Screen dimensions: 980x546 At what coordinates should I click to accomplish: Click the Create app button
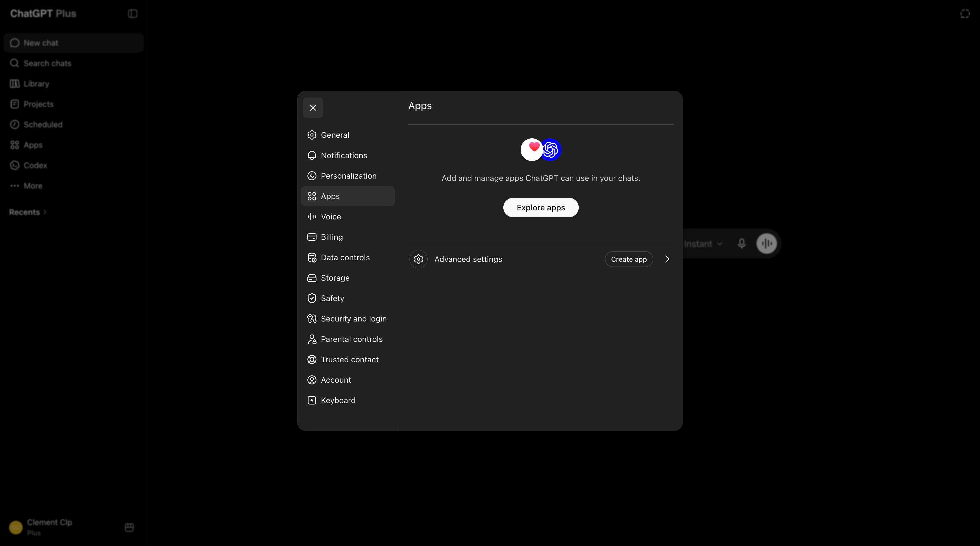tap(628, 259)
